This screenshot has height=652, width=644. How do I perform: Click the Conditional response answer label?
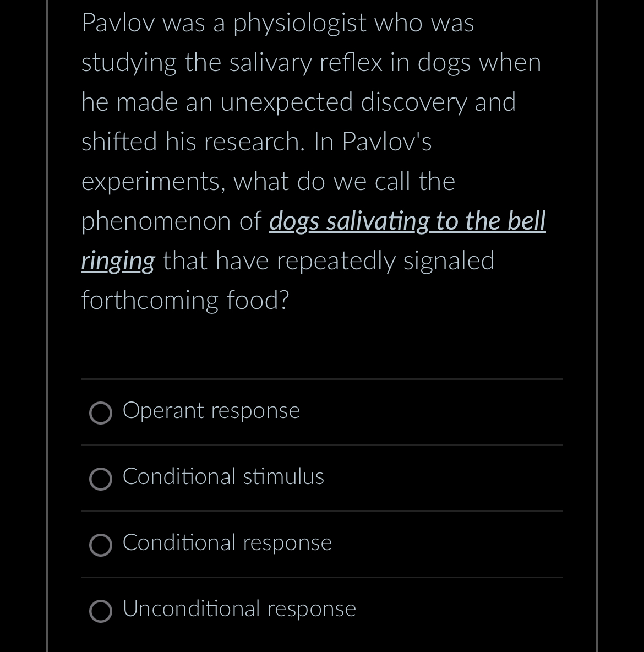[x=227, y=543]
